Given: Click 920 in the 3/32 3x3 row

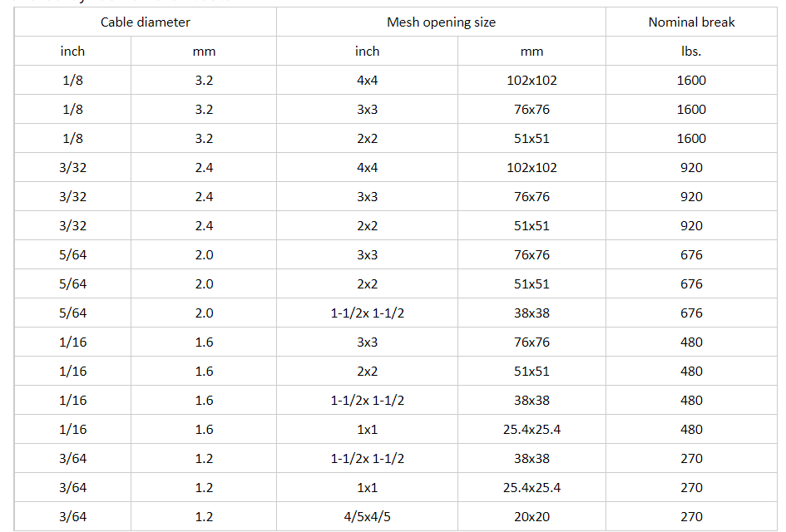Looking at the screenshot, I should (691, 197).
